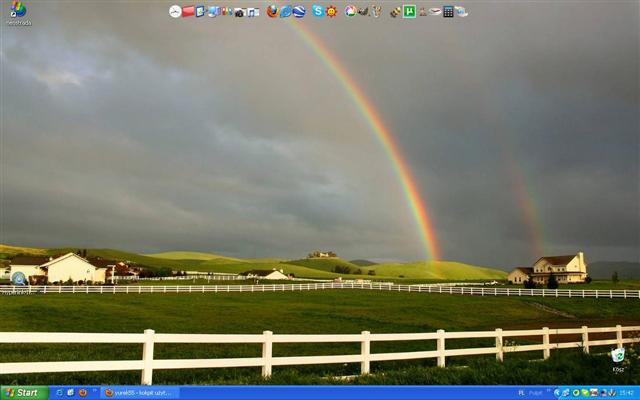This screenshot has height=400, width=640.
Task: Click the taskbar clock showing 15:42
Action: (626, 393)
